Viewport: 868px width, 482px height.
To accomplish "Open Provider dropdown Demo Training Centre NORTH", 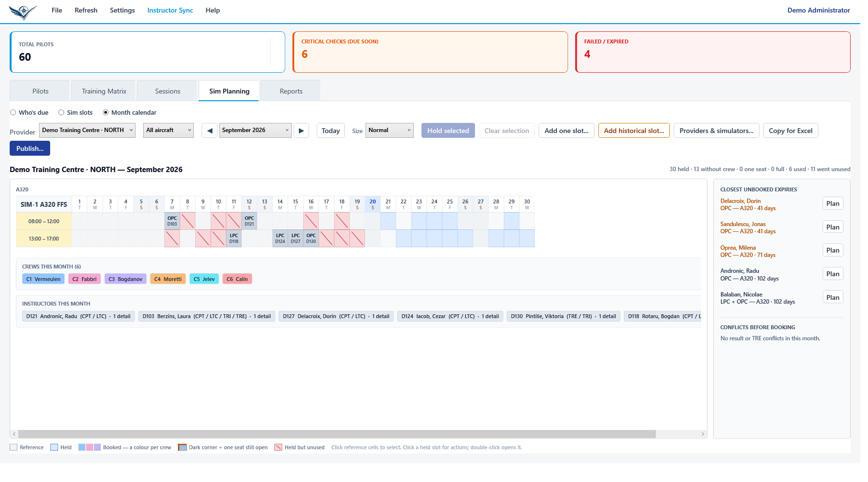I will [87, 130].
